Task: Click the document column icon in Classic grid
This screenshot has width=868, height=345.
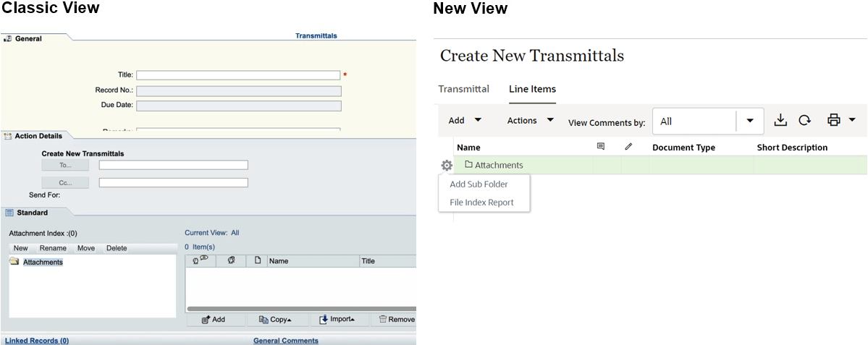Action: pos(258,260)
